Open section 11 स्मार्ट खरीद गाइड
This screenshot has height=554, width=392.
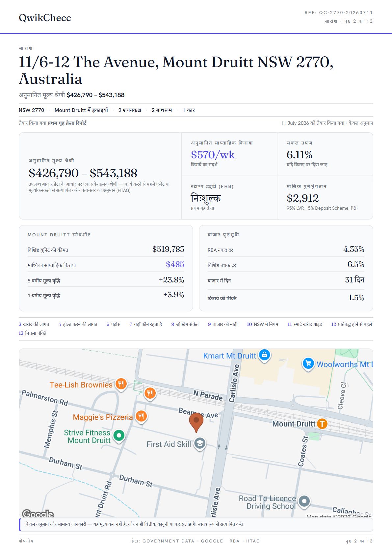(305, 324)
